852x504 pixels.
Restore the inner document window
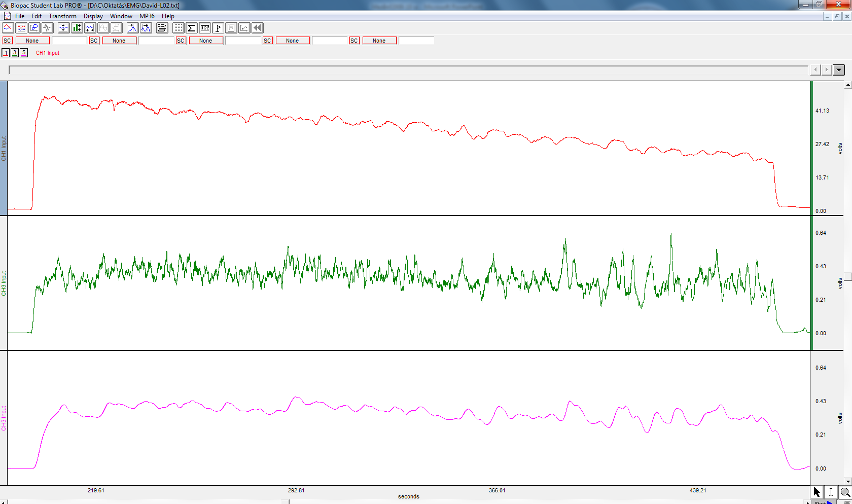pos(837,16)
